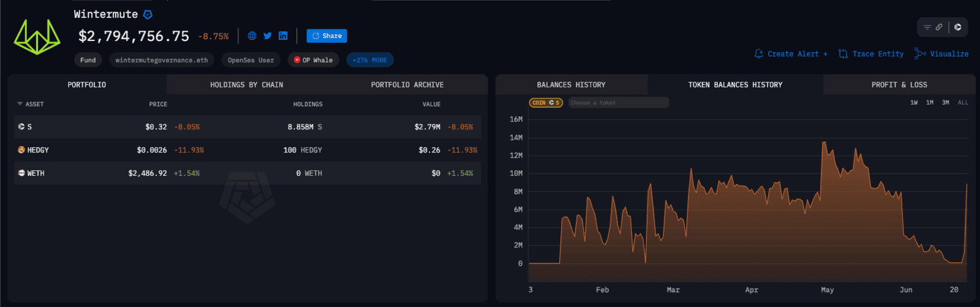Copy link via the chain link icon
This screenshot has height=307, width=980.
939,27
